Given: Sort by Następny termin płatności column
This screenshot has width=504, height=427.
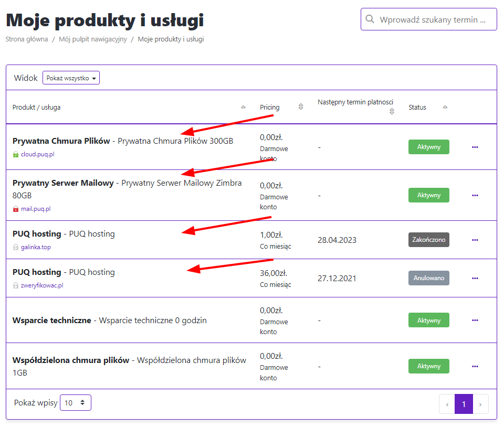Looking at the screenshot, I should [355, 102].
